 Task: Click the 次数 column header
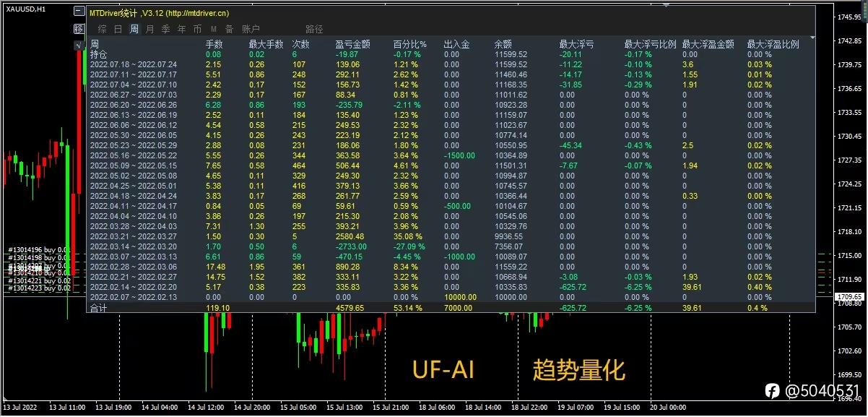301,44
